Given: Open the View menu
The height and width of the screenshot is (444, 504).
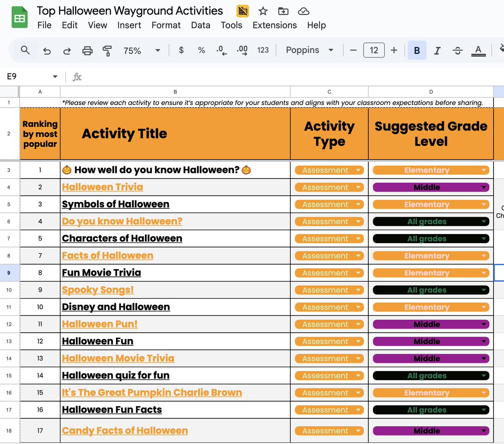Looking at the screenshot, I should (x=97, y=25).
